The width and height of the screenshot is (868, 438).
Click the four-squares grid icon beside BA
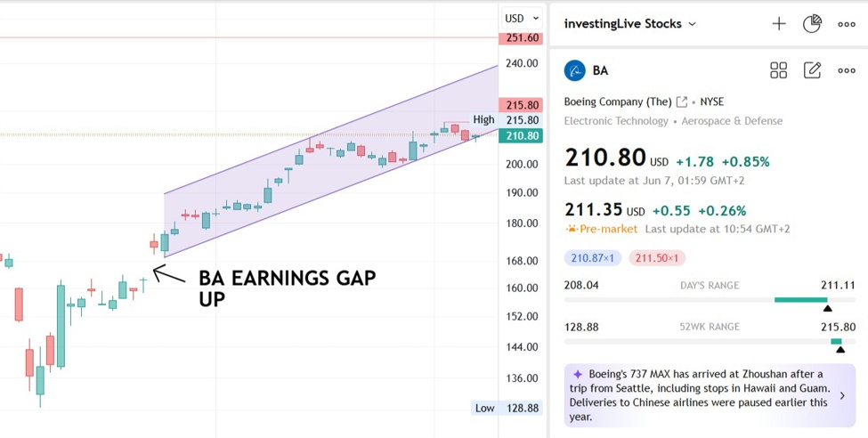click(x=778, y=70)
